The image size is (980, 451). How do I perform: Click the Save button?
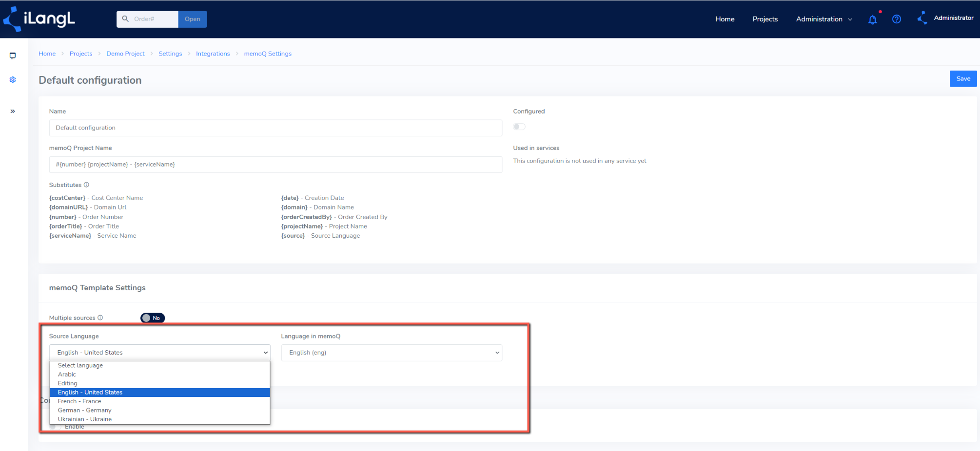pyautogui.click(x=963, y=79)
